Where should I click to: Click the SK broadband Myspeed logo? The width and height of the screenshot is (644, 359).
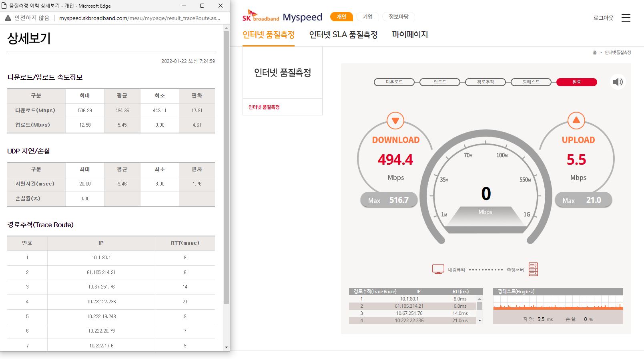pyautogui.click(x=282, y=17)
